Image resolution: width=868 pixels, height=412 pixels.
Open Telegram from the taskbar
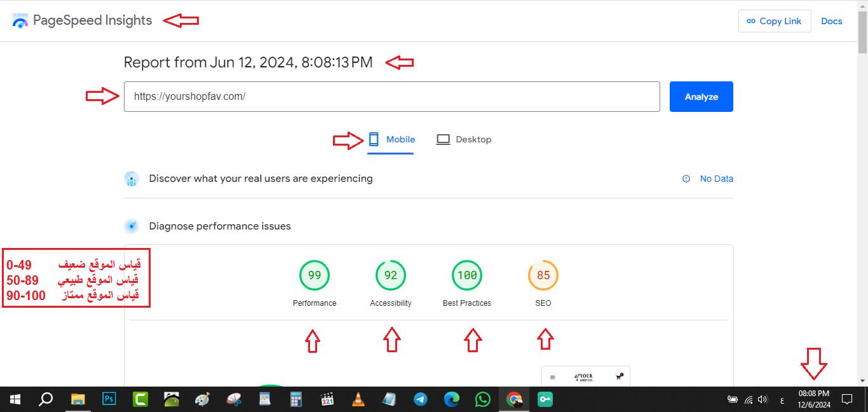click(x=421, y=399)
